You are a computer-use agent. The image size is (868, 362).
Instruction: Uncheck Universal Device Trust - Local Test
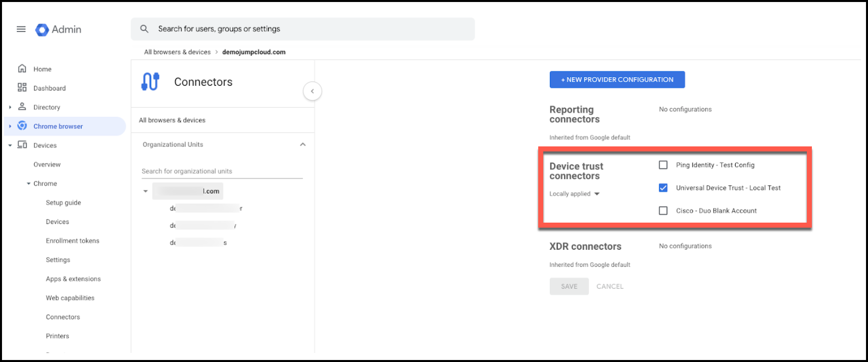pos(663,188)
